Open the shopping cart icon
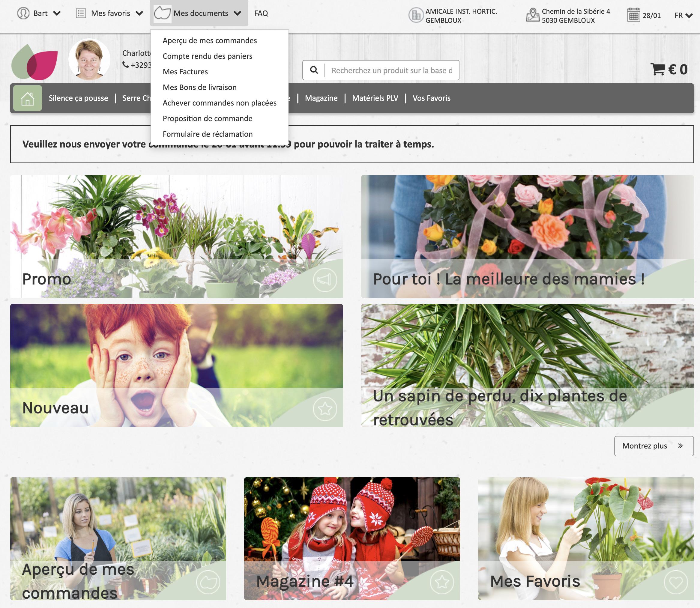Viewport: 700px width, 608px height. 658,69
